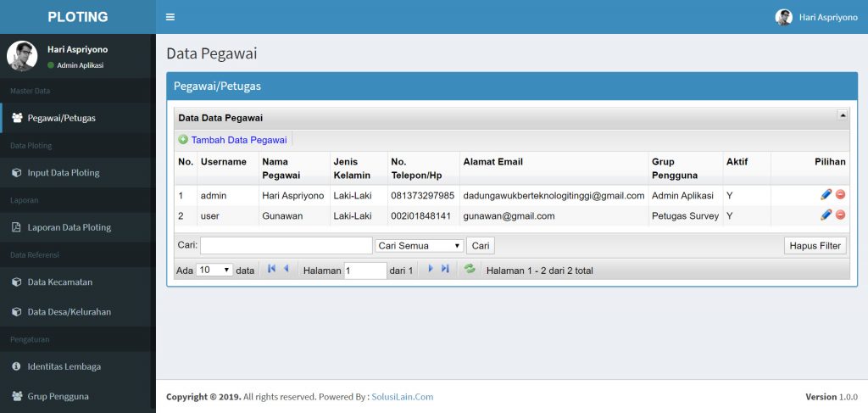Viewport: 868px width, 413px height.
Task: Click the Pegawai/Petugas sidebar users icon
Action: click(x=17, y=118)
